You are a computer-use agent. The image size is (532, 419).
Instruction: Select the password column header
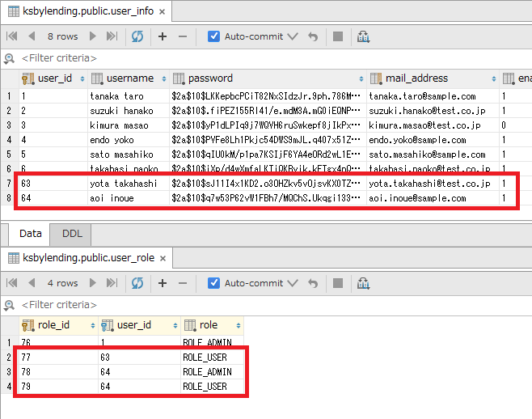pos(268,78)
